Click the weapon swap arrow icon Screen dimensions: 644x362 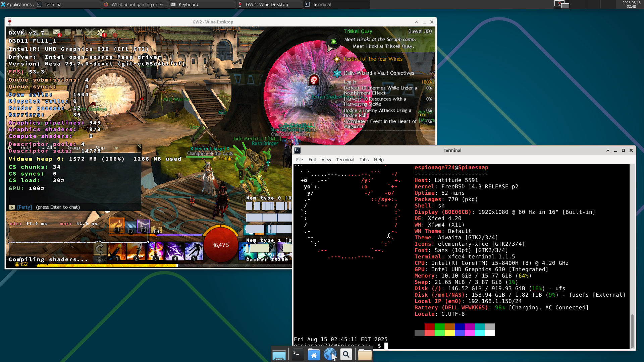coord(100,249)
